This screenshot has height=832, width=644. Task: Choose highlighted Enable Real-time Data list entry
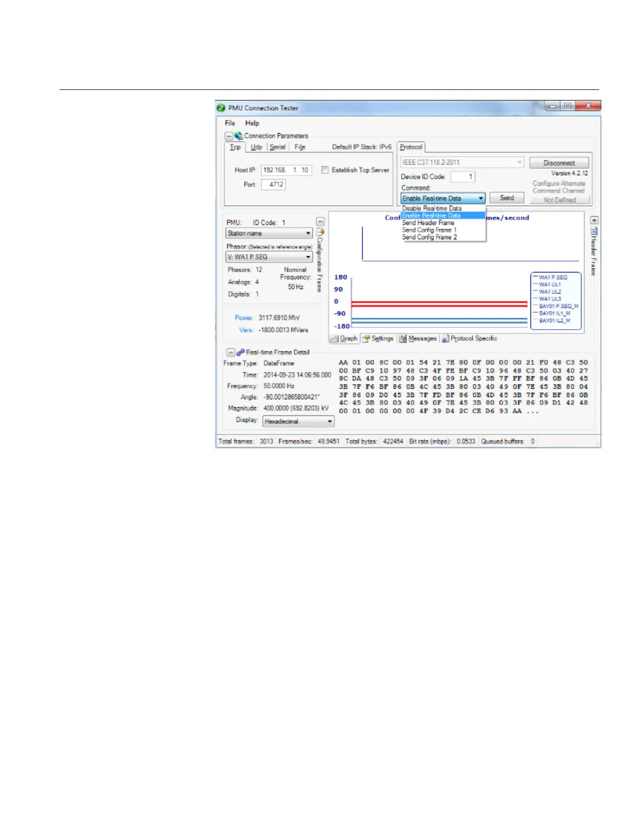pyautogui.click(x=443, y=216)
